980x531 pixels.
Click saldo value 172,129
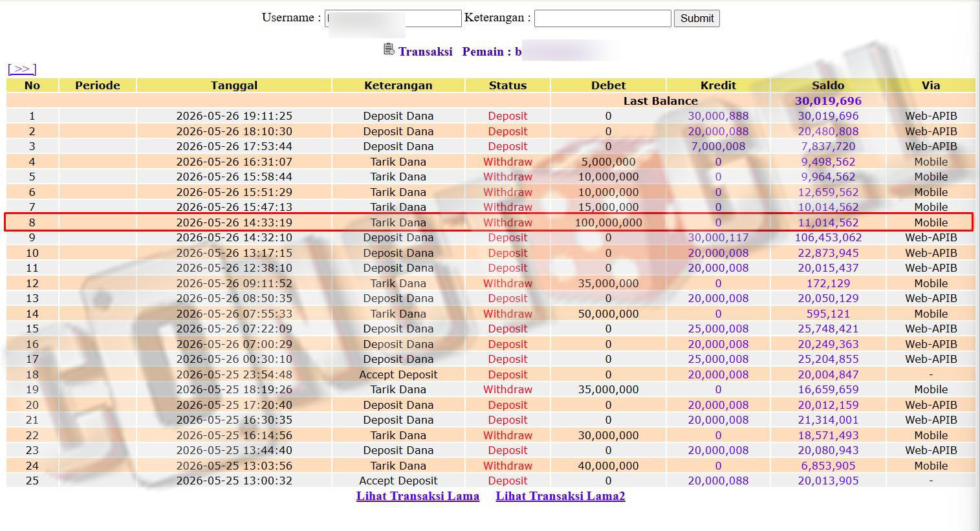click(x=828, y=283)
